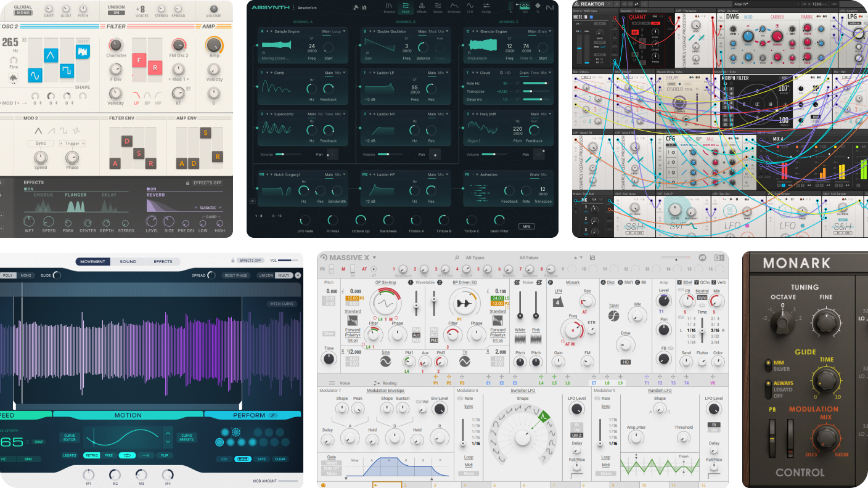Open the Sync selector in MOD 2
This screenshot has height=488, width=868.
[41, 144]
